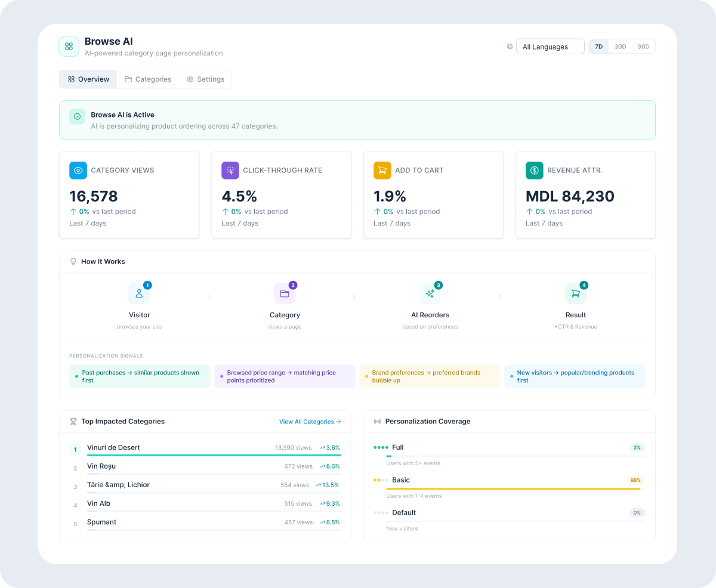Switch time range to 30D

point(620,47)
